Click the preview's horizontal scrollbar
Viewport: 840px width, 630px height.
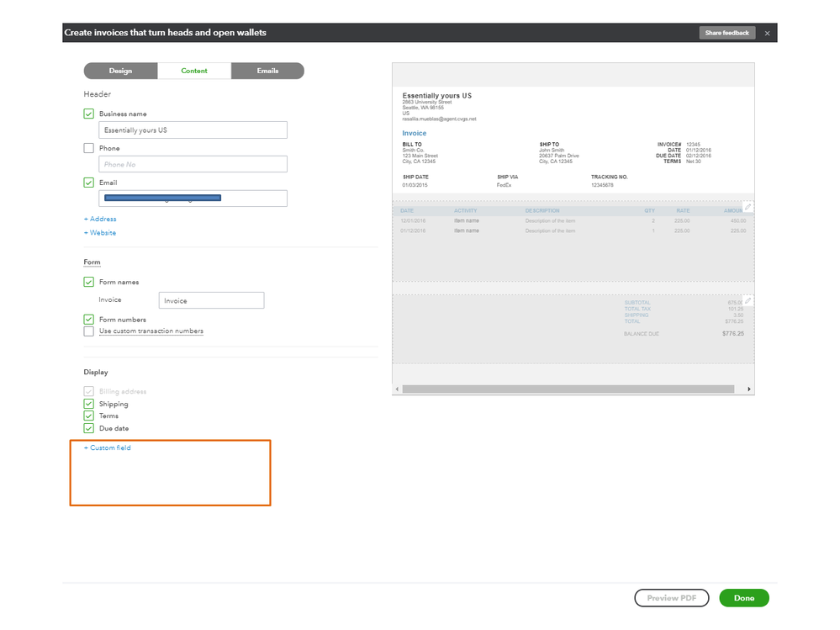(568, 389)
